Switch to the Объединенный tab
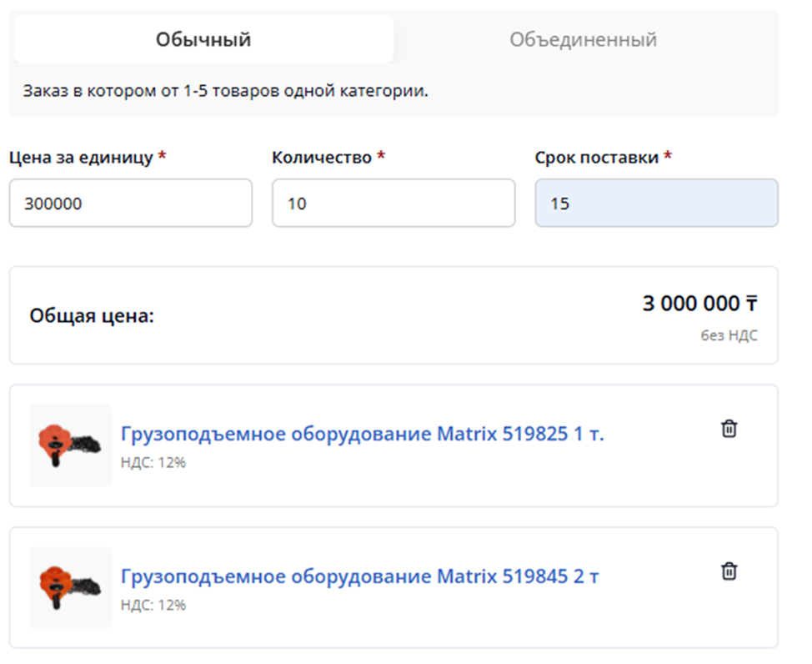The height and width of the screenshot is (664, 812). pyautogui.click(x=583, y=39)
